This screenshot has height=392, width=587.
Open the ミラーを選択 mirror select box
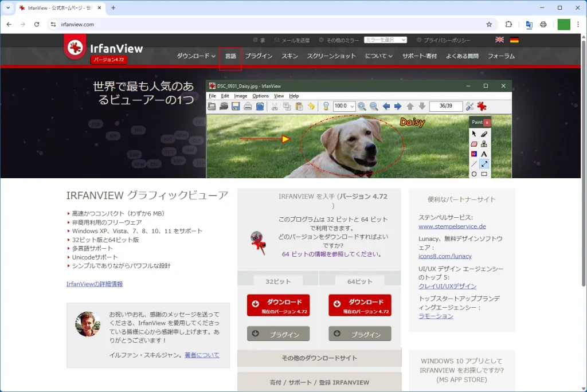click(385, 40)
